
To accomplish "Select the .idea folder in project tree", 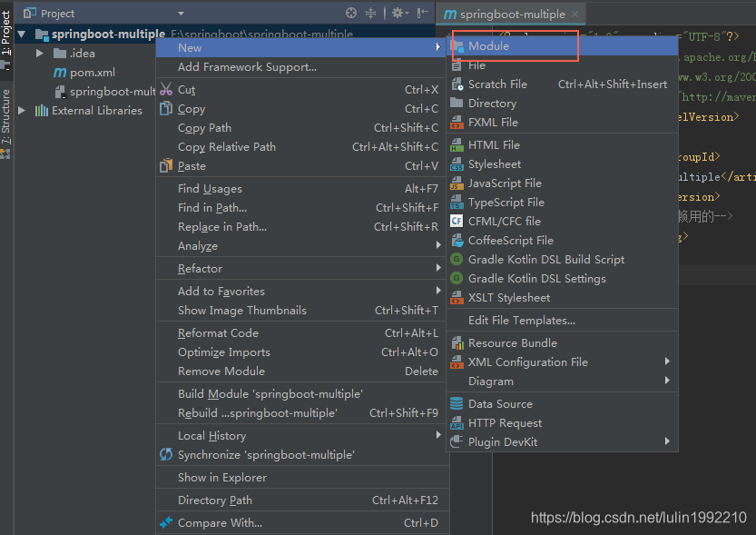I will 82,54.
